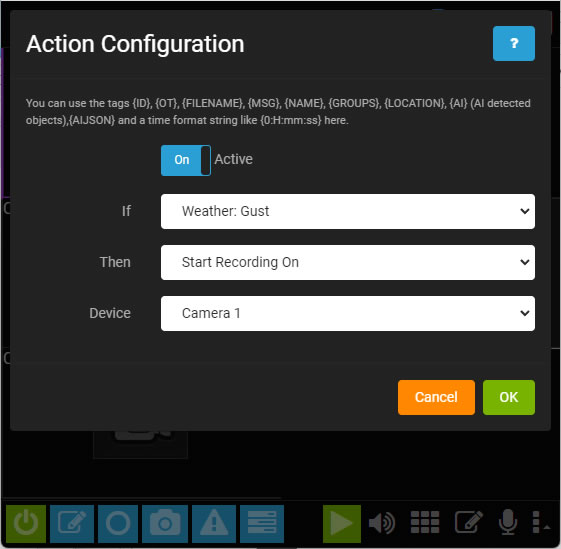Expand the Device dropdown showing Camera 1
Screen dimensions: 561x549
click(348, 314)
